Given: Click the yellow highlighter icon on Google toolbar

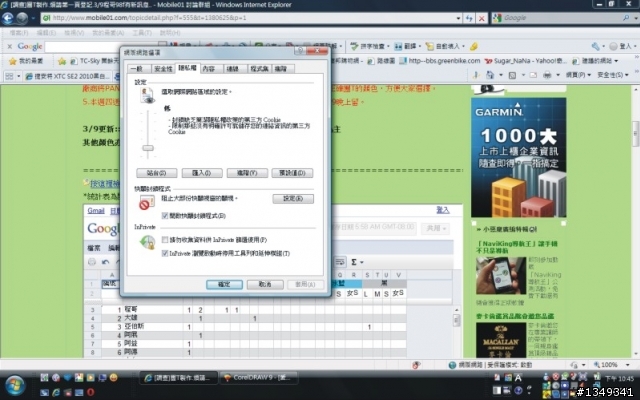Looking at the screenshot, I should click(x=474, y=47).
